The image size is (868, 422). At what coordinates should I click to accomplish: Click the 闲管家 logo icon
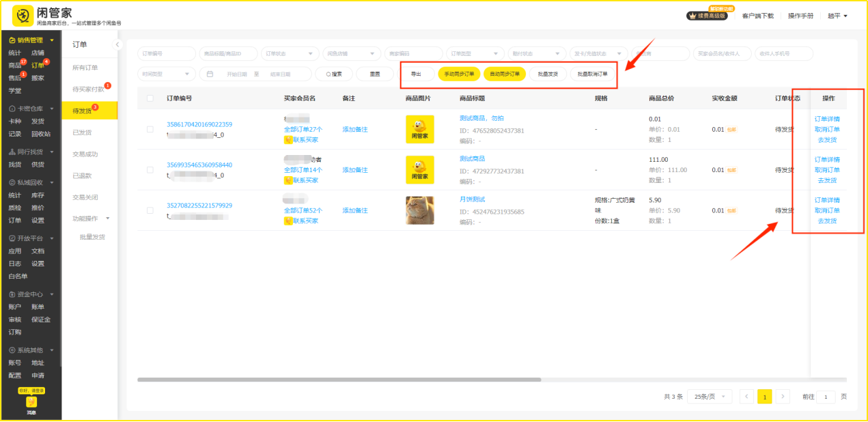pyautogui.click(x=23, y=16)
